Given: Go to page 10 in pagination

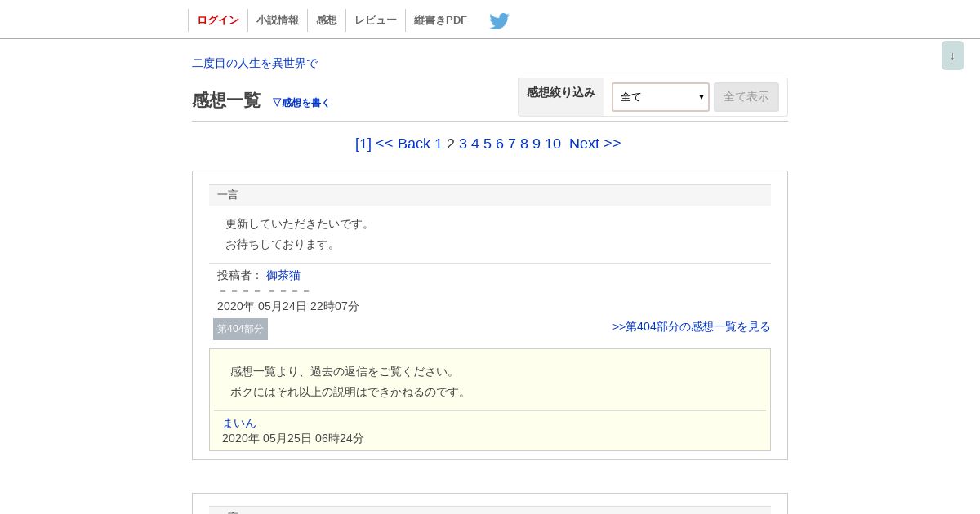Looking at the screenshot, I should pyautogui.click(x=553, y=144).
